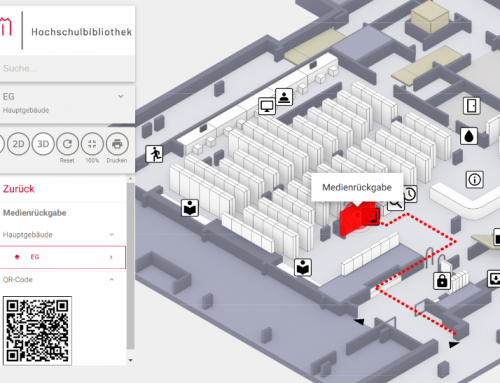Select the EG floor entry

63,257
